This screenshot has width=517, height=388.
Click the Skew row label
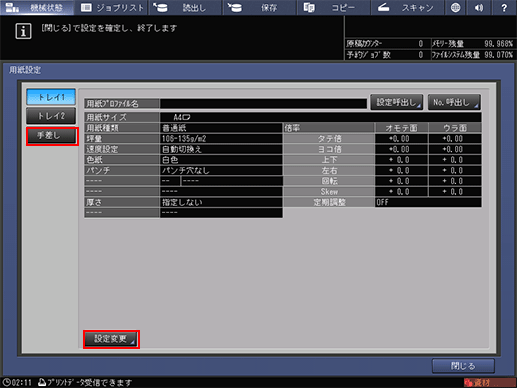329,192
